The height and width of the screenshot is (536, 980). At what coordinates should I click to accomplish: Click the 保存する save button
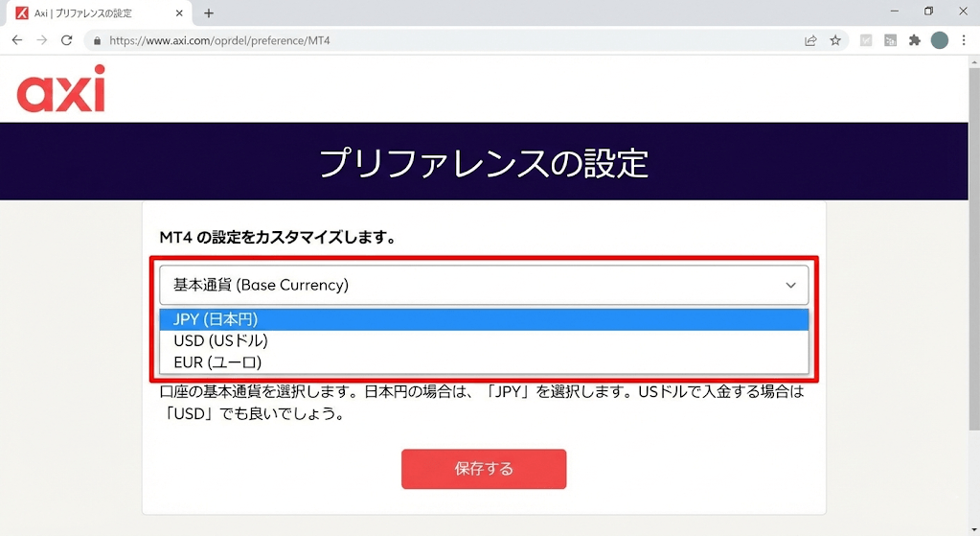484,469
